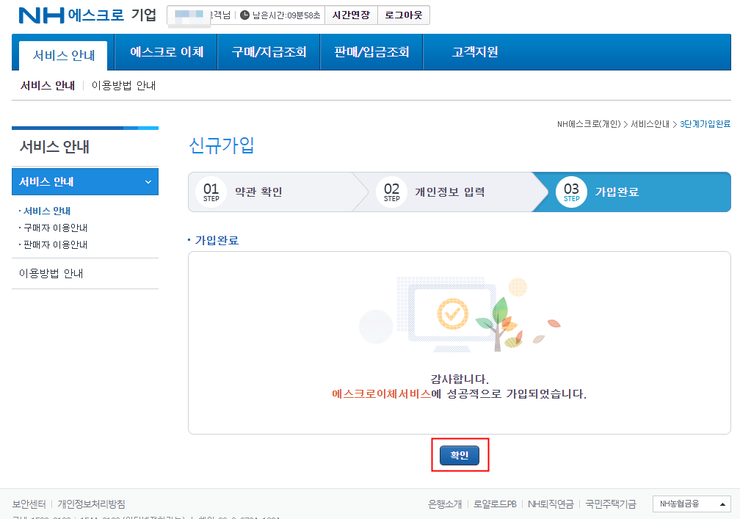Click the orange 에스크로이체서비스 text
This screenshot has width=740, height=519.
[381, 394]
